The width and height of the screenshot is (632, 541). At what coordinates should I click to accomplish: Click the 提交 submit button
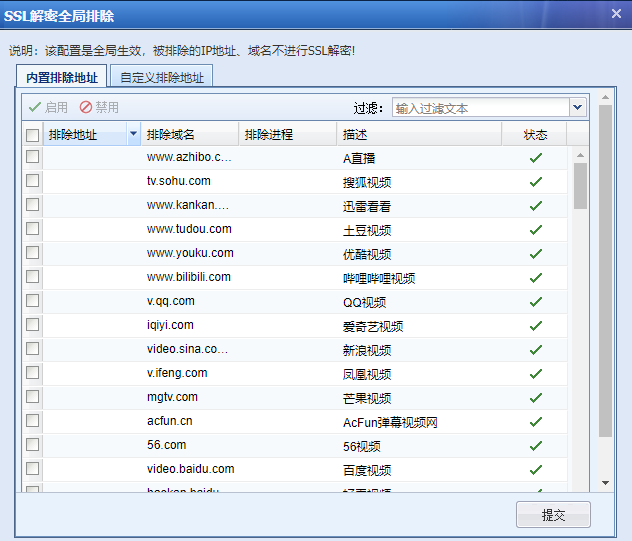[553, 515]
